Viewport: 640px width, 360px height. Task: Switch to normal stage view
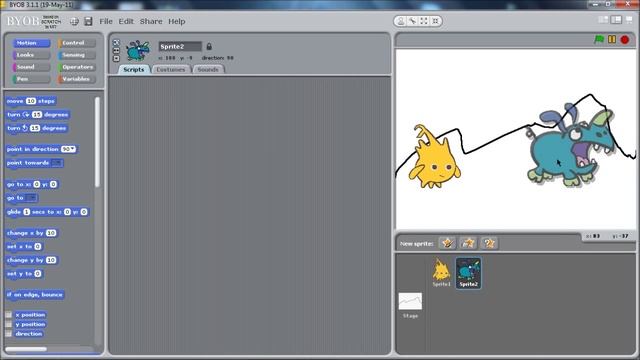click(616, 20)
